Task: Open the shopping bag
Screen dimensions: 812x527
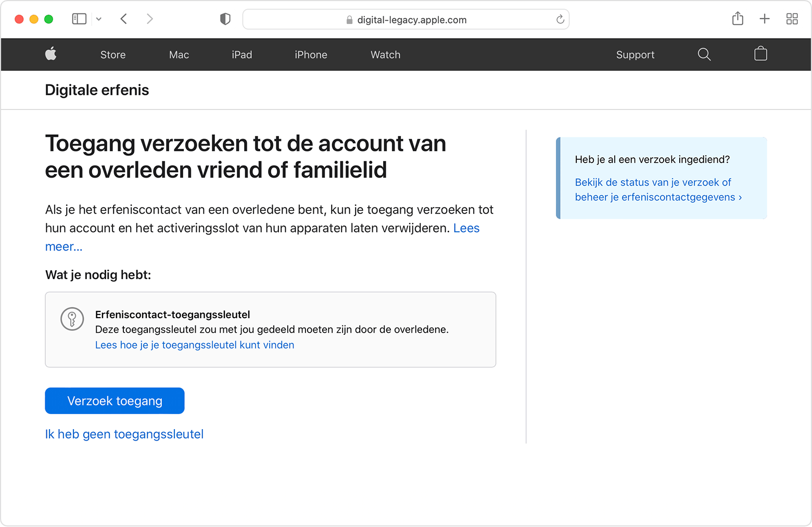Action: click(x=760, y=54)
